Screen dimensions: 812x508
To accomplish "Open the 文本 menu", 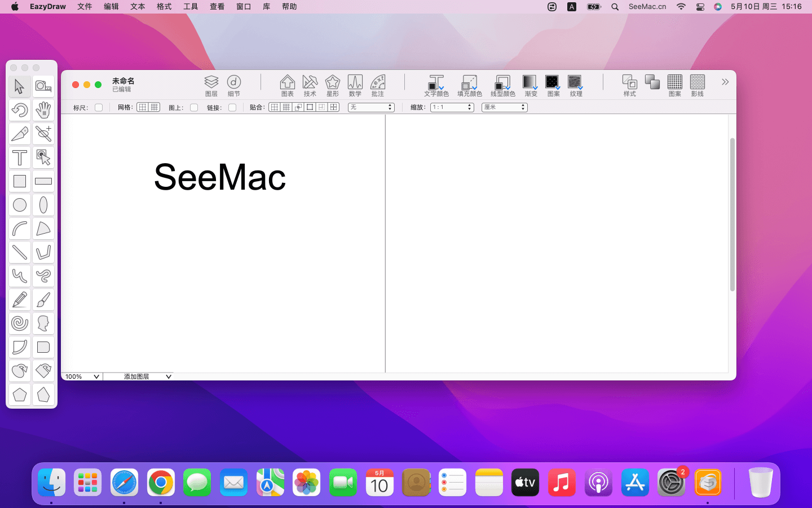I will [138, 7].
